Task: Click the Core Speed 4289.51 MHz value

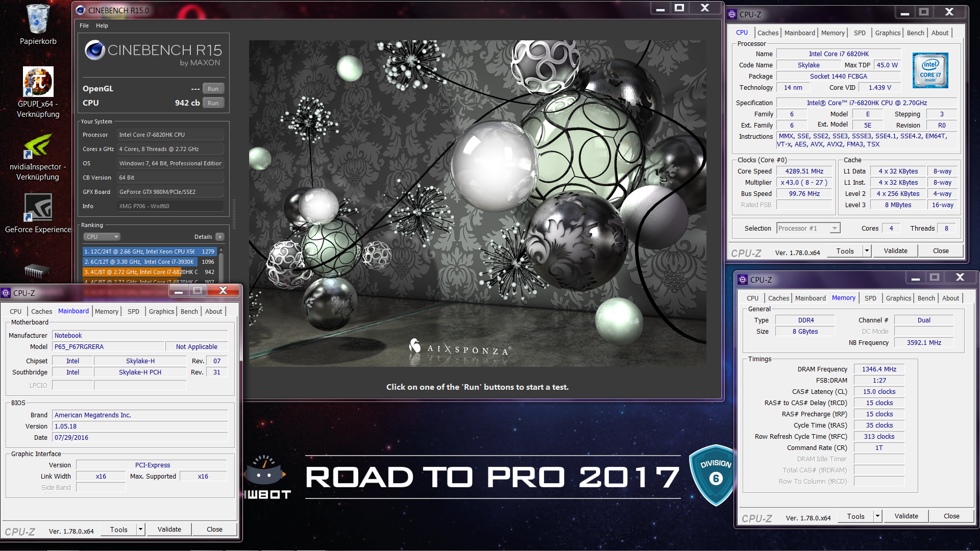Action: pyautogui.click(x=804, y=171)
